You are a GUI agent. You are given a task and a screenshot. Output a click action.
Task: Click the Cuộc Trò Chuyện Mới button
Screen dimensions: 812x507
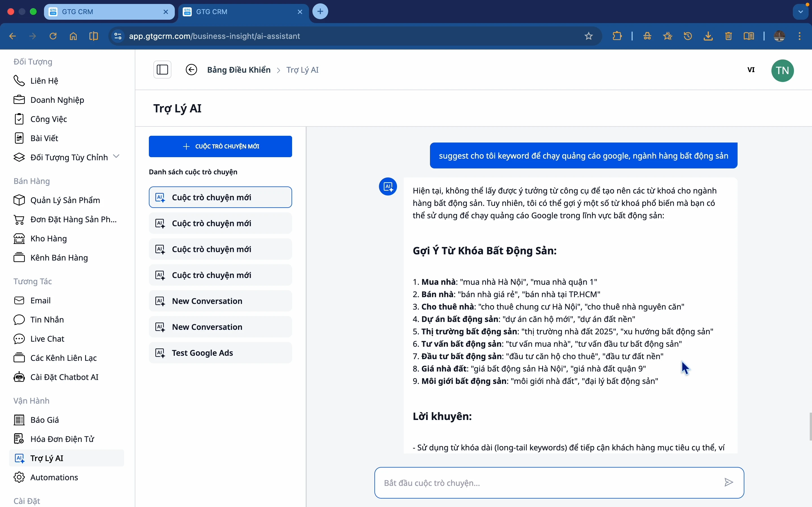pos(220,146)
